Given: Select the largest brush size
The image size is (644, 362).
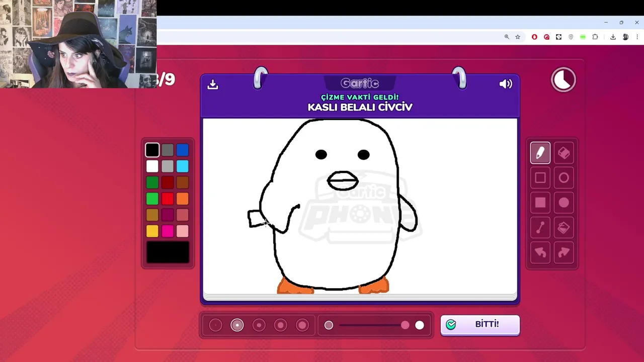Looking at the screenshot, I should pos(302,325).
